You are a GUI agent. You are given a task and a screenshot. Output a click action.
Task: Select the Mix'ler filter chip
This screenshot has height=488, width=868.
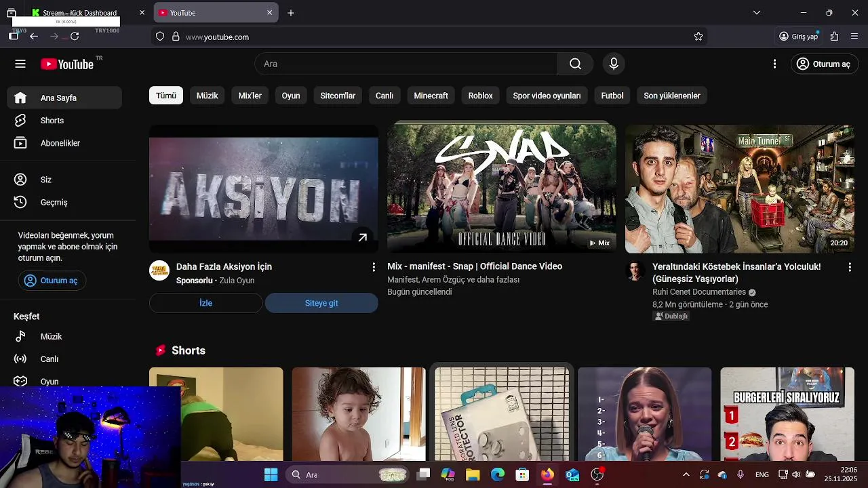tap(250, 96)
